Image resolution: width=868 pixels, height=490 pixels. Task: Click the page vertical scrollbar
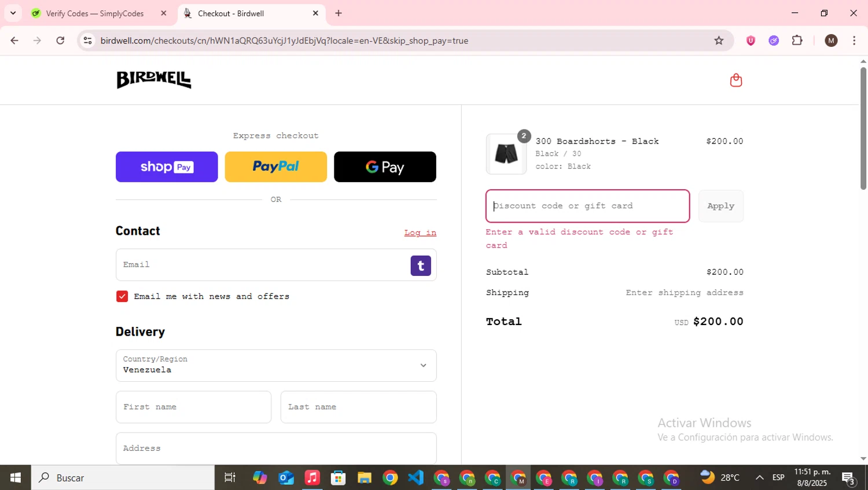coord(863,128)
